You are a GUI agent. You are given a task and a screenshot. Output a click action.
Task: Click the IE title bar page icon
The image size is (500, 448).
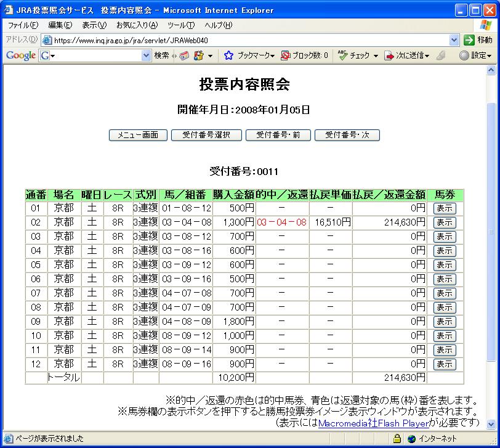pos(9,10)
